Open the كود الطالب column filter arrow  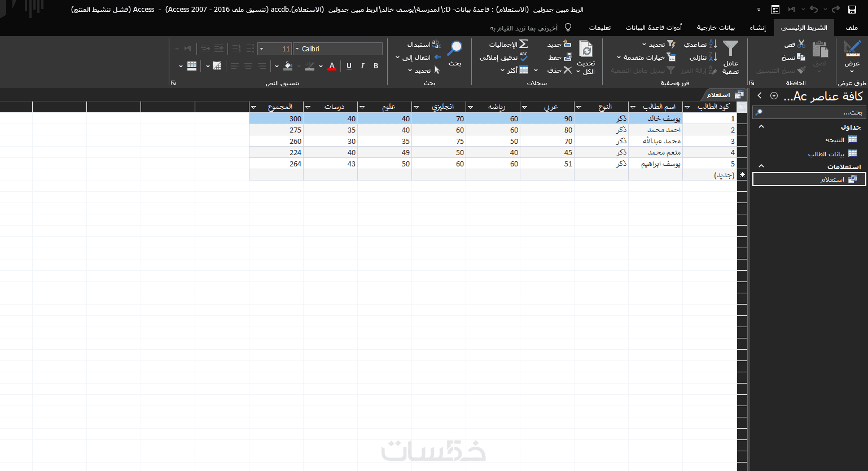[x=687, y=107]
